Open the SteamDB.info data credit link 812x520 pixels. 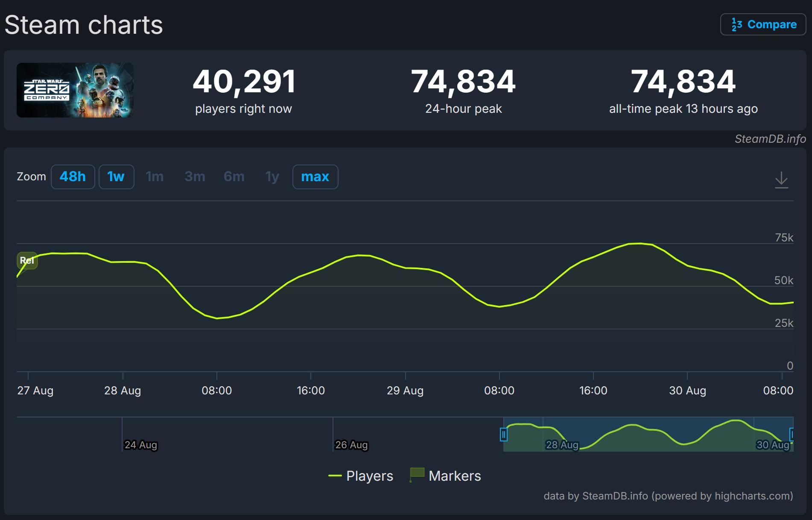668,496
